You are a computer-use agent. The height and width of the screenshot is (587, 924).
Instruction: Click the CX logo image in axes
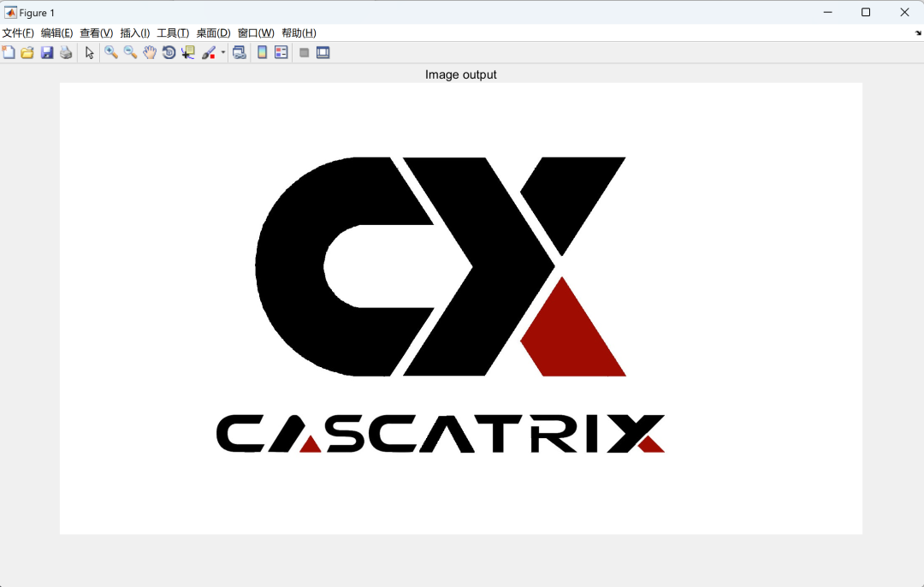click(461, 308)
